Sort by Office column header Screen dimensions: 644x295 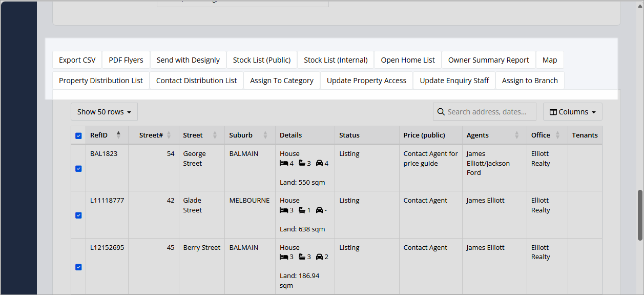[547, 135]
